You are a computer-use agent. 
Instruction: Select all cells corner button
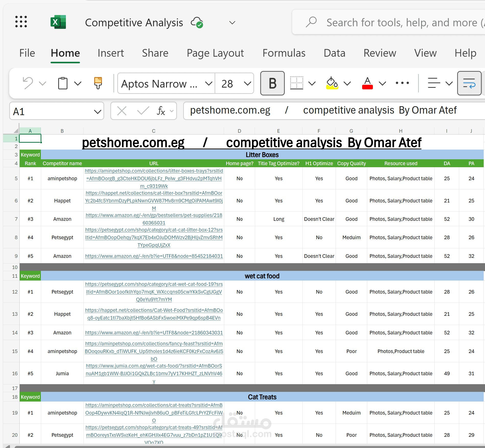coord(16,131)
